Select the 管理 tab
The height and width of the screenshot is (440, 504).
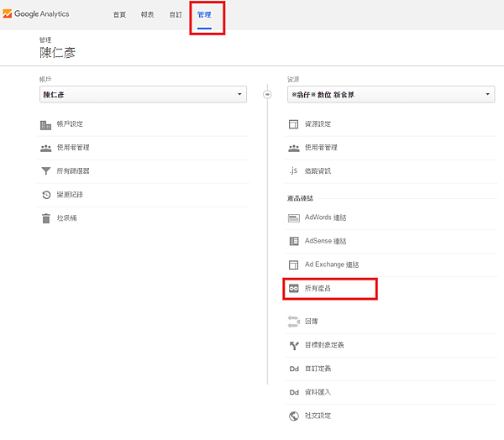pos(204,15)
